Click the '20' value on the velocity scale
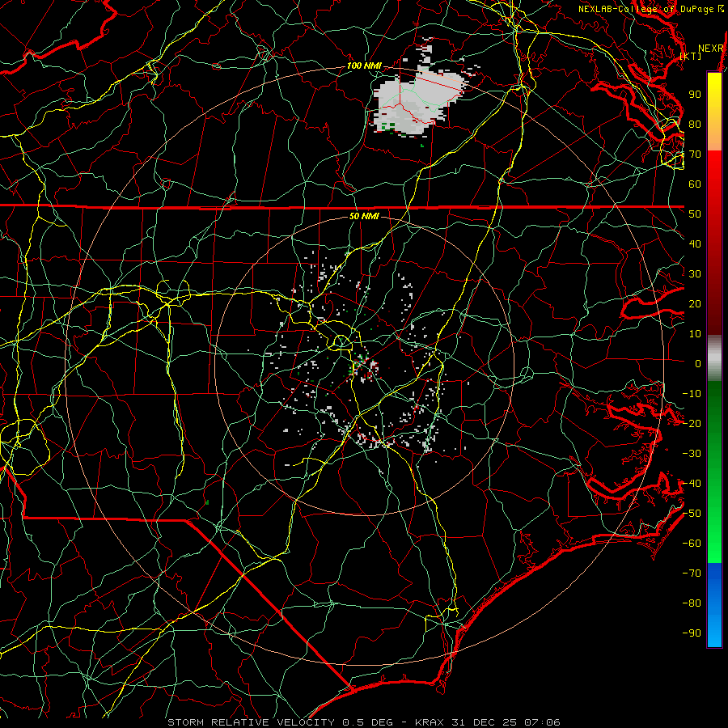This screenshot has width=728, height=728. pyautogui.click(x=695, y=304)
